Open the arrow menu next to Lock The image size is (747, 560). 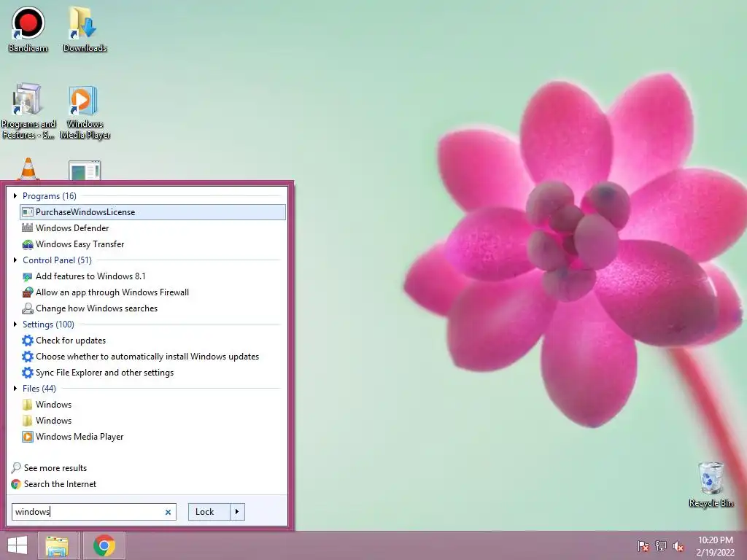point(237,512)
